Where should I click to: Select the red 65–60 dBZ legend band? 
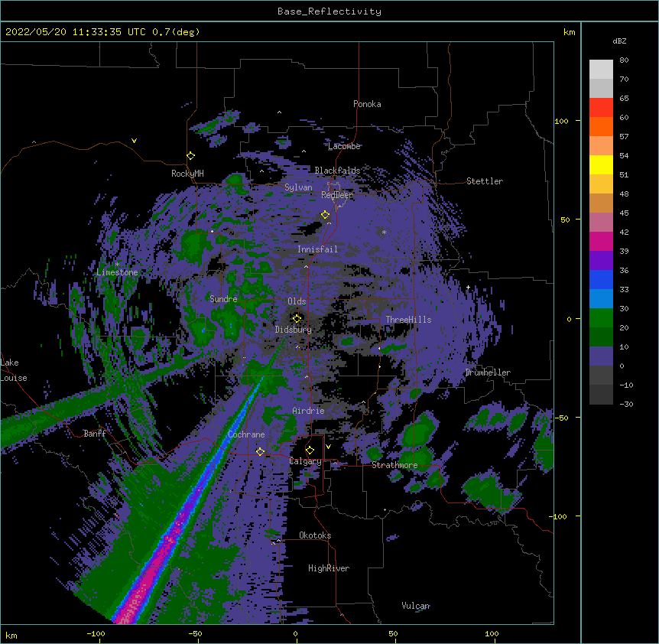[601, 107]
